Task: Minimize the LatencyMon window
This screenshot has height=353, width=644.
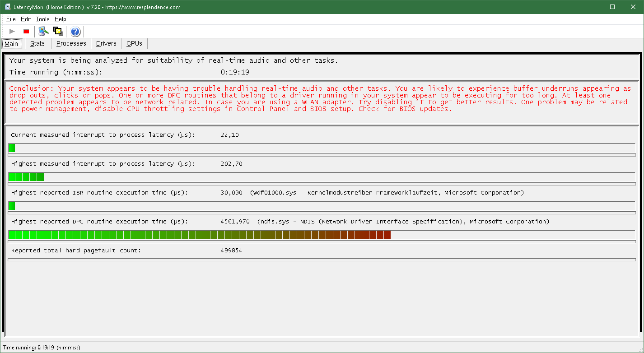Action: coord(592,7)
